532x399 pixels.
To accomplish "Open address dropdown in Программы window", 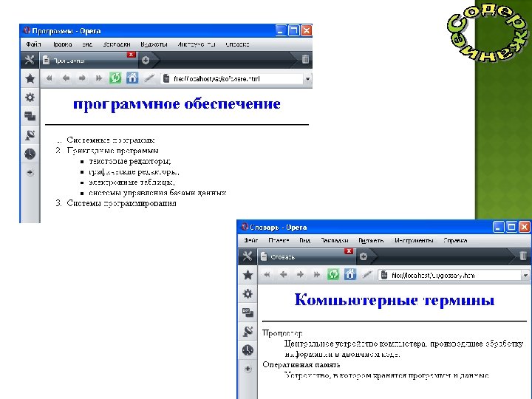I will 307,79.
